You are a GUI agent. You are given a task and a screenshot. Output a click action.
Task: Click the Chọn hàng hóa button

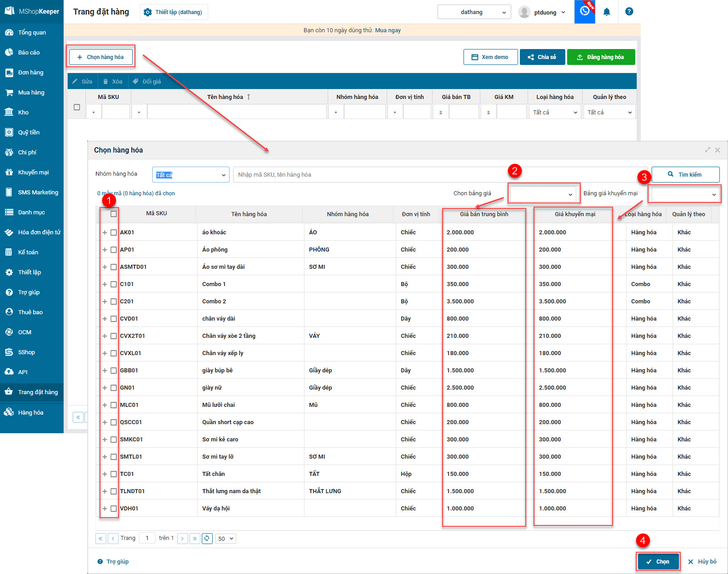click(x=101, y=57)
